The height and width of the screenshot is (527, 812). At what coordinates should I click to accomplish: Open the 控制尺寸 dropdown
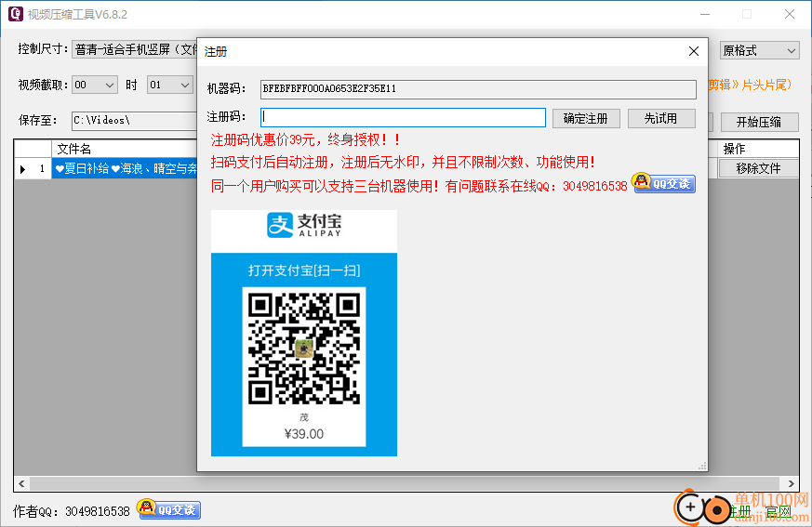[135, 49]
